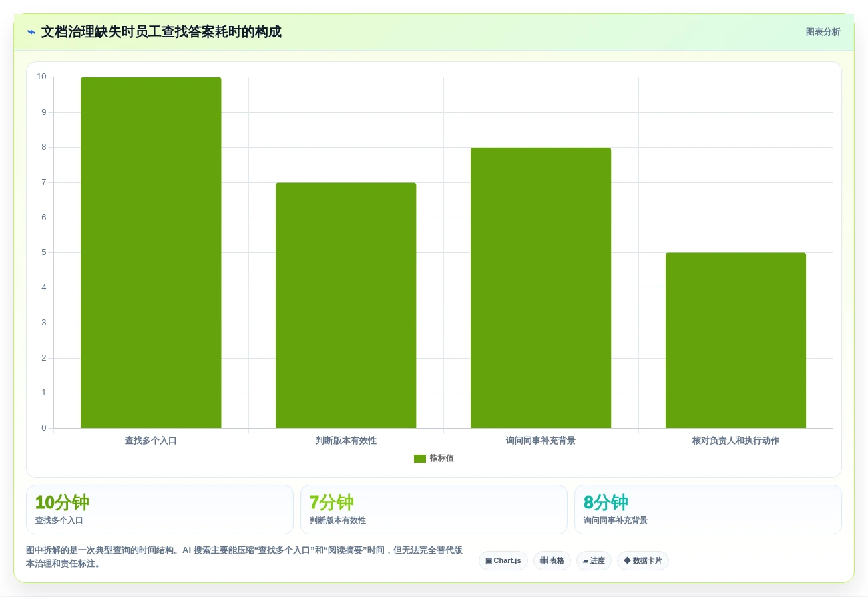Image resolution: width=868 pixels, height=597 pixels.
Task: Click the y-axis value 10
Action: coord(41,77)
